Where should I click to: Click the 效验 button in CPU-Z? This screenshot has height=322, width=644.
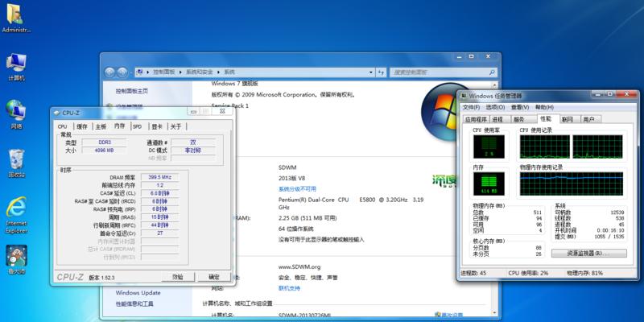click(178, 276)
